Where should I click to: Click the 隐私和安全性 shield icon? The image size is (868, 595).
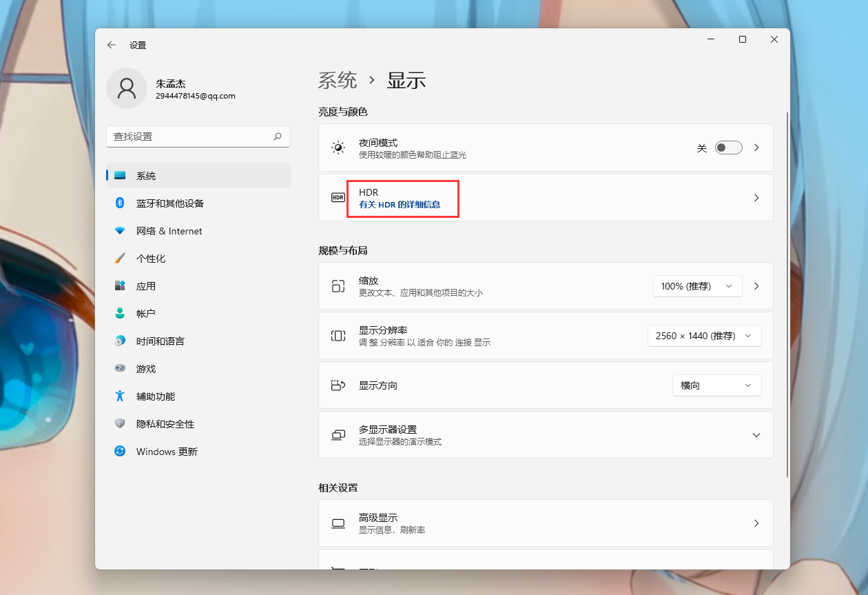tap(120, 424)
